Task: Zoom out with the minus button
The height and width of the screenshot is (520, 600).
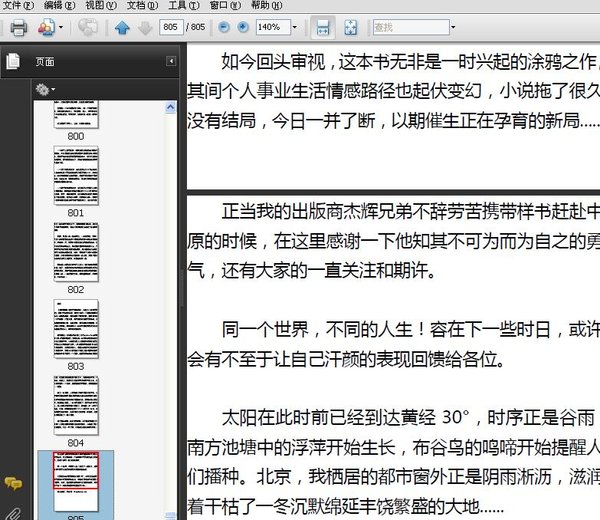Action: [x=224, y=27]
